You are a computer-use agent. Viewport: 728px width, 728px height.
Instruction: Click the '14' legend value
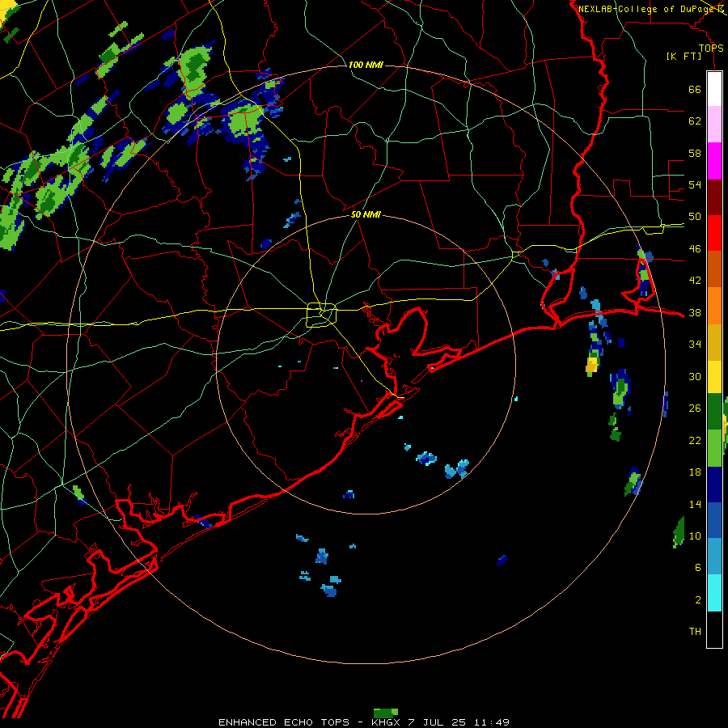(695, 504)
